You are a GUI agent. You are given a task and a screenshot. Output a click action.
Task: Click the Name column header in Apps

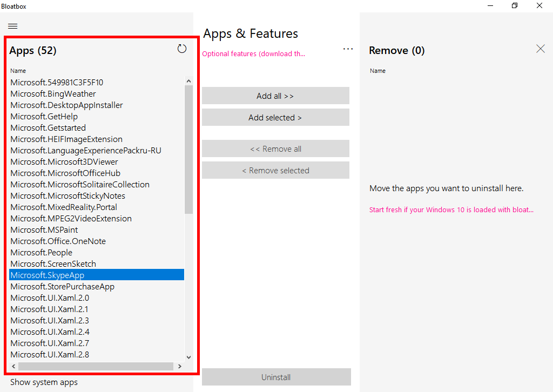pyautogui.click(x=18, y=71)
